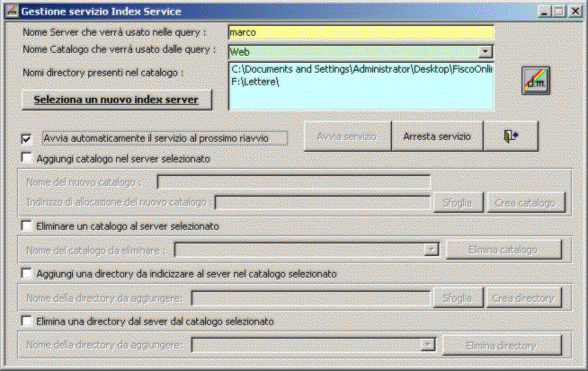588x371 pixels.
Task: Expand the directory to remove dropdown at bottom
Action: [427, 344]
